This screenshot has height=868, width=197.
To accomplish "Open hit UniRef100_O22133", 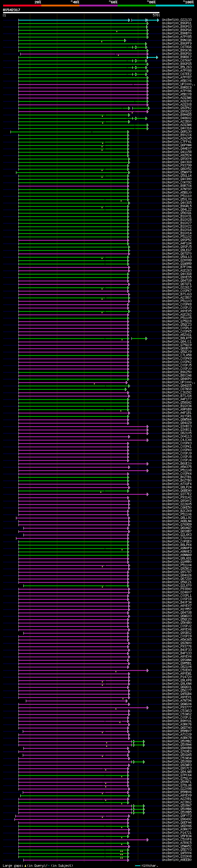I will click(x=177, y=20).
